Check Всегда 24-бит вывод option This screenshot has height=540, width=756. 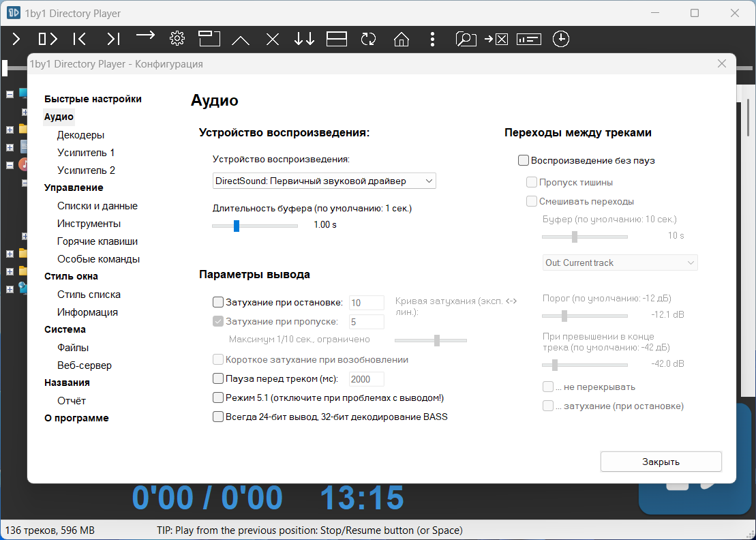pyautogui.click(x=218, y=417)
